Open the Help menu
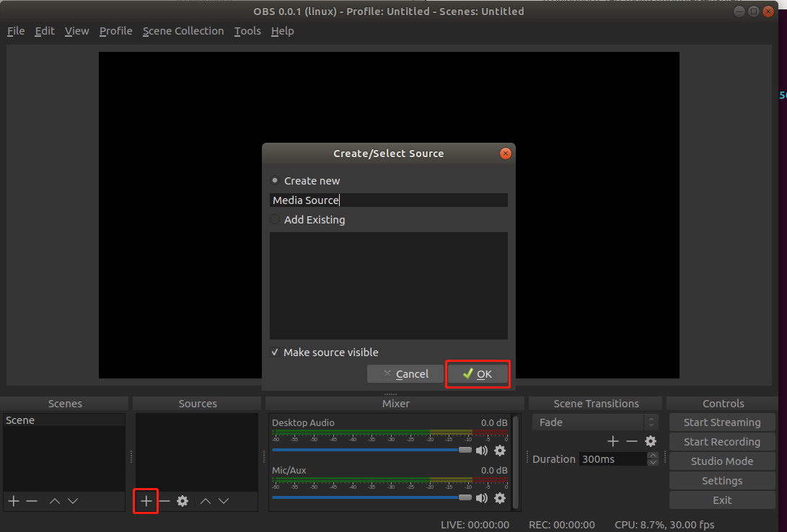 pos(283,31)
